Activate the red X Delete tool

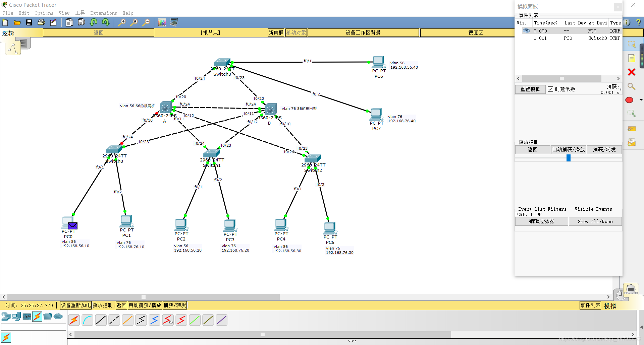pos(632,72)
